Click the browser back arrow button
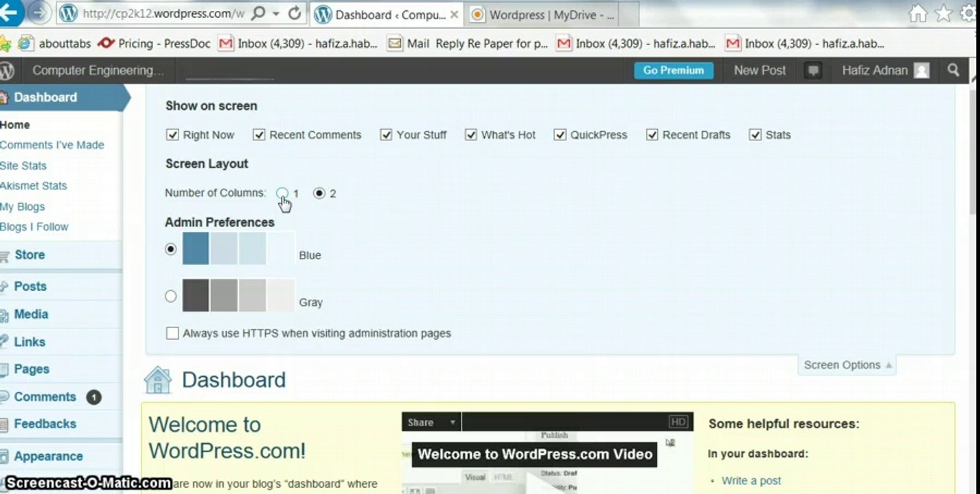Viewport: 980px width, 494px height. click(10, 12)
